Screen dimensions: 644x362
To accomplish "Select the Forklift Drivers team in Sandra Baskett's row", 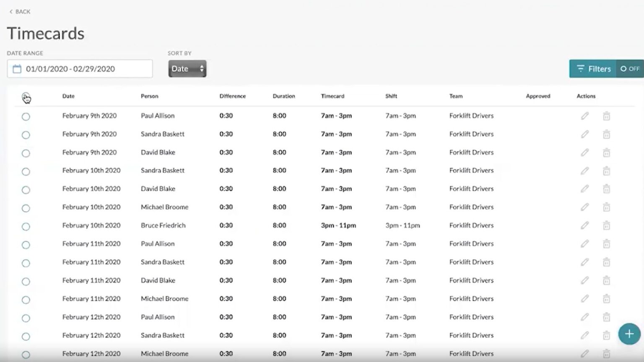I will [471, 134].
